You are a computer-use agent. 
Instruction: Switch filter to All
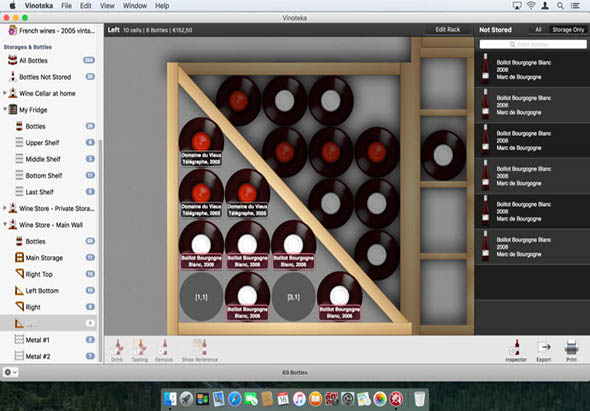(x=538, y=30)
